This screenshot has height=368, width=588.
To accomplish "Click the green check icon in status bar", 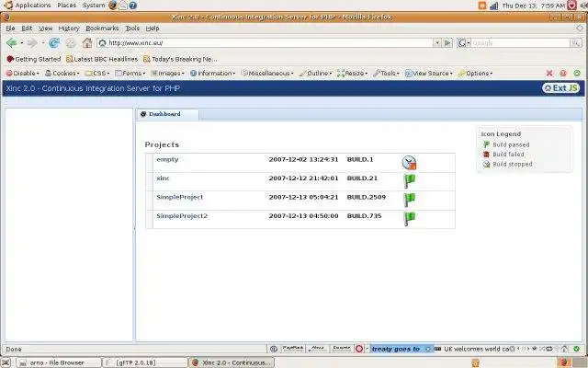I will pos(576,349).
